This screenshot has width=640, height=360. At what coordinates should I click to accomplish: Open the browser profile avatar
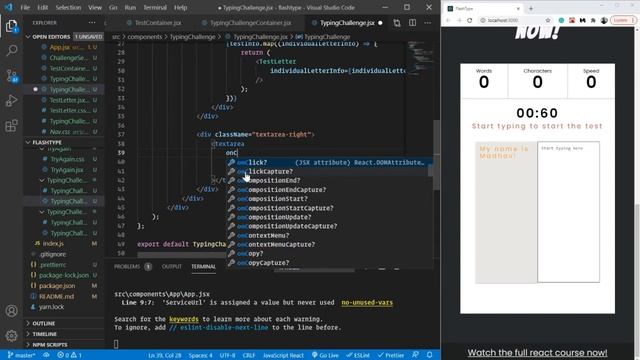(x=604, y=20)
